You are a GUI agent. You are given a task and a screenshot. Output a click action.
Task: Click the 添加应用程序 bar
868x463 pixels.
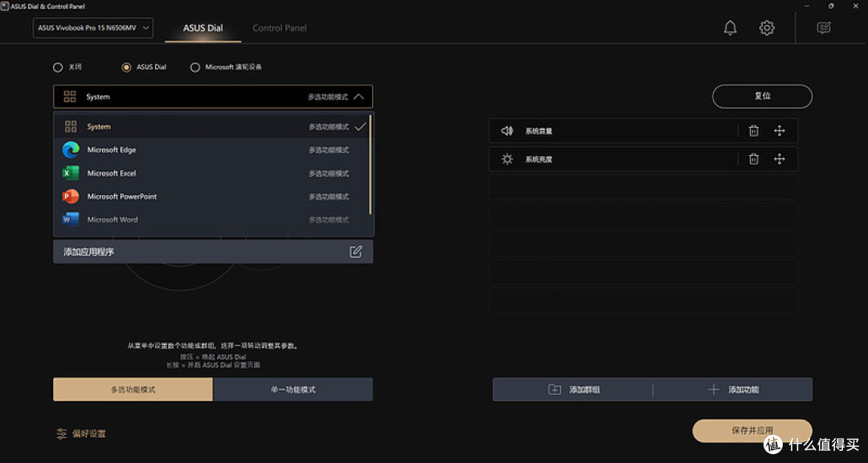click(213, 252)
